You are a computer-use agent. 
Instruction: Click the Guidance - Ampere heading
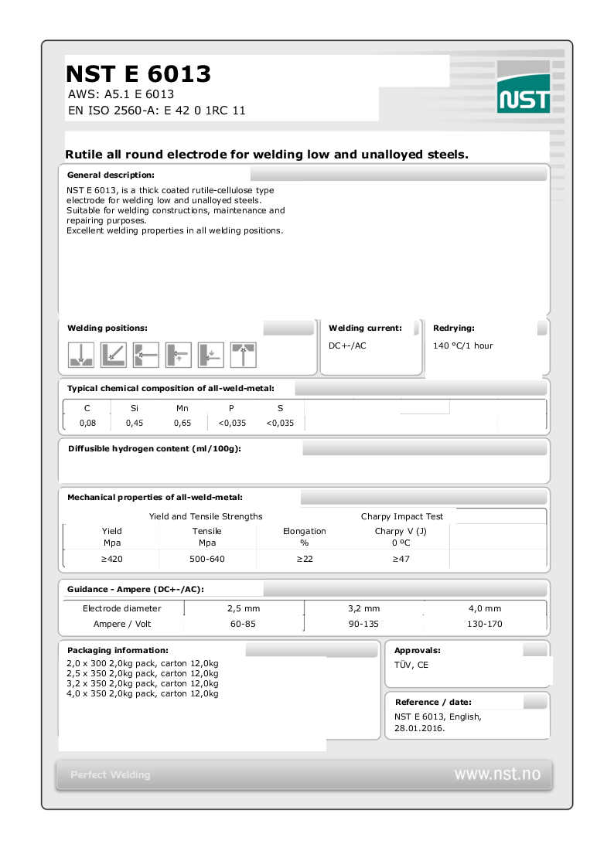click(135, 590)
